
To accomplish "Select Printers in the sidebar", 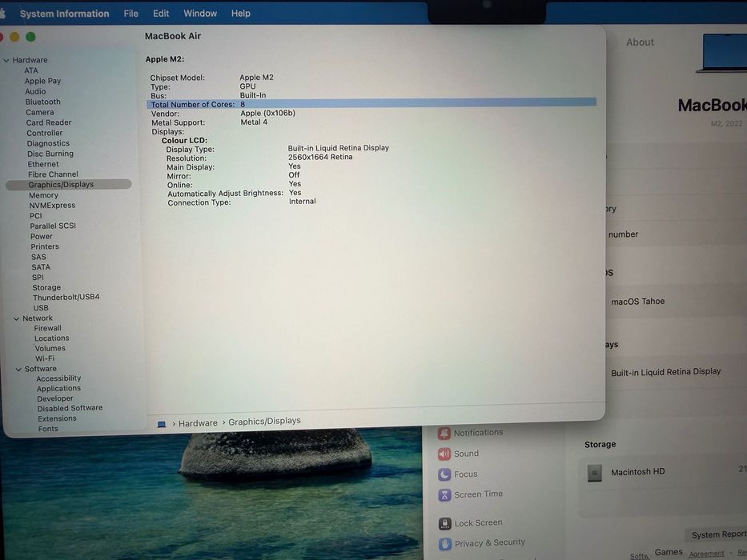I will click(45, 246).
